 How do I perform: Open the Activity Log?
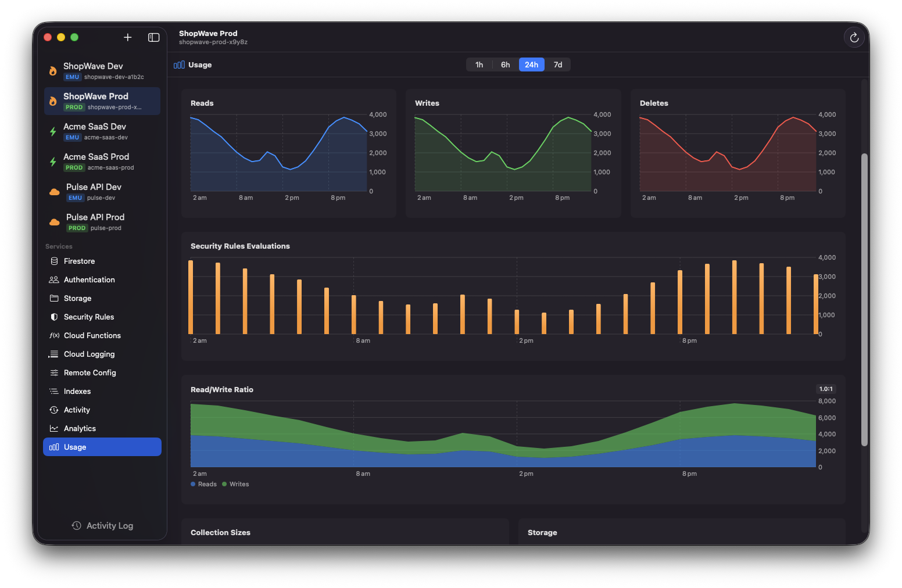(102, 525)
